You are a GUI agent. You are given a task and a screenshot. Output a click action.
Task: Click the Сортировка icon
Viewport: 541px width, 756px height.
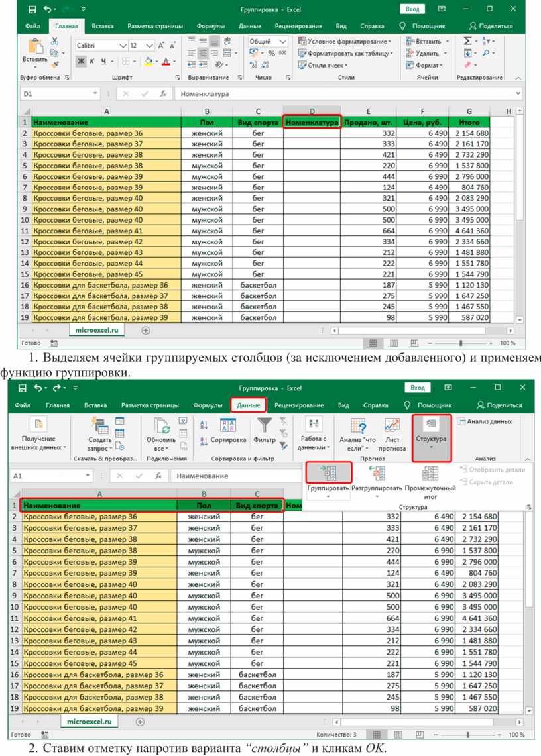(x=228, y=426)
